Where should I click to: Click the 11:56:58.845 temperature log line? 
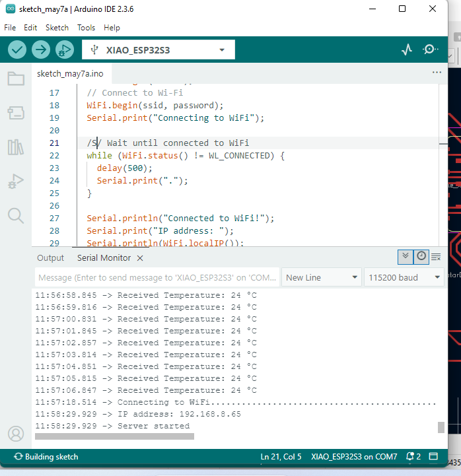146,295
